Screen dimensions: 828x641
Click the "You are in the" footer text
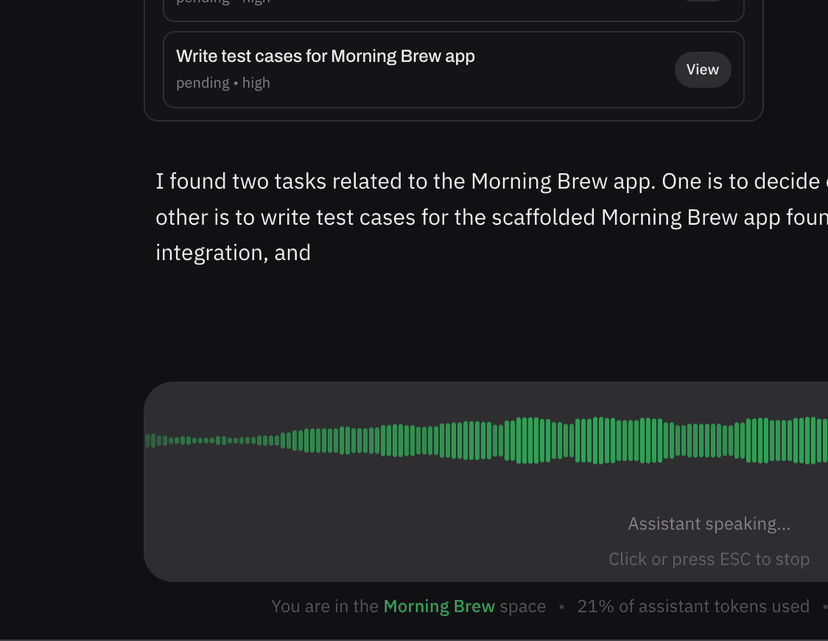[x=325, y=606]
